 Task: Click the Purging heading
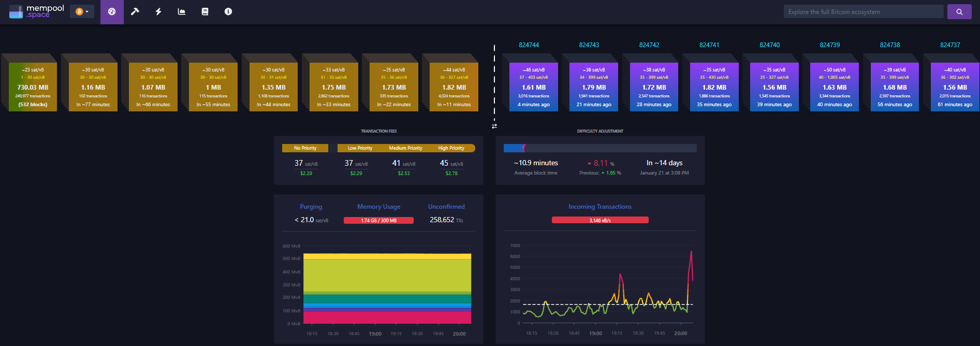(311, 207)
